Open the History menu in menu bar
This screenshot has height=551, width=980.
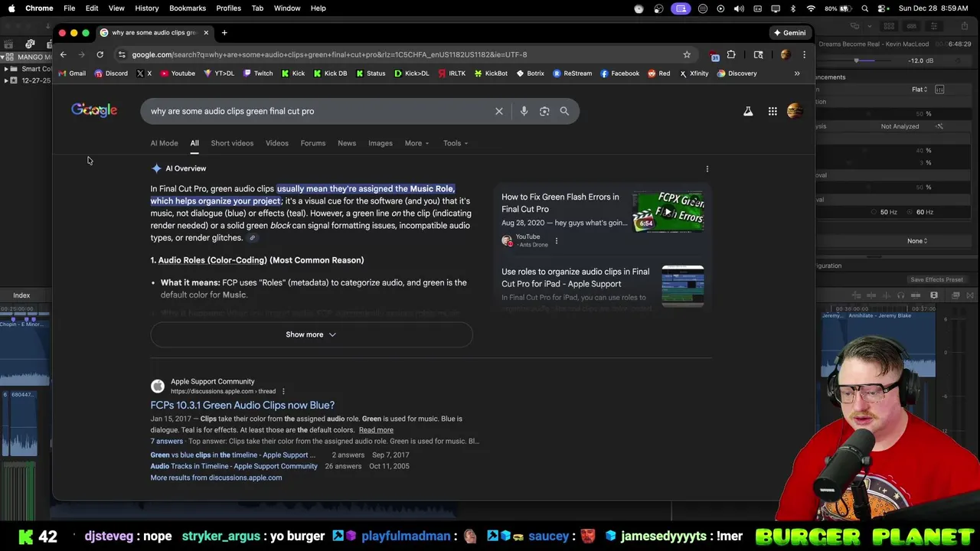[147, 8]
